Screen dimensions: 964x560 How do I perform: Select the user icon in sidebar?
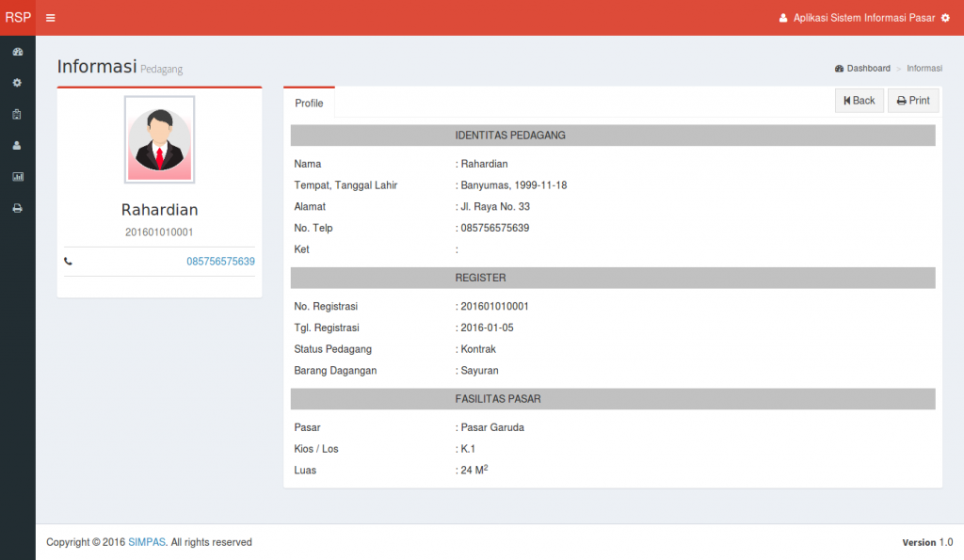pyautogui.click(x=17, y=145)
